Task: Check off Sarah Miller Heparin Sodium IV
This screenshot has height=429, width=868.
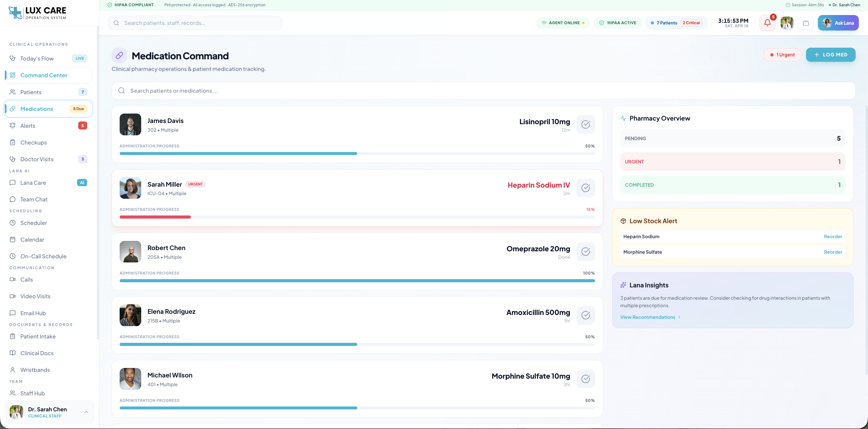Action: pos(586,188)
